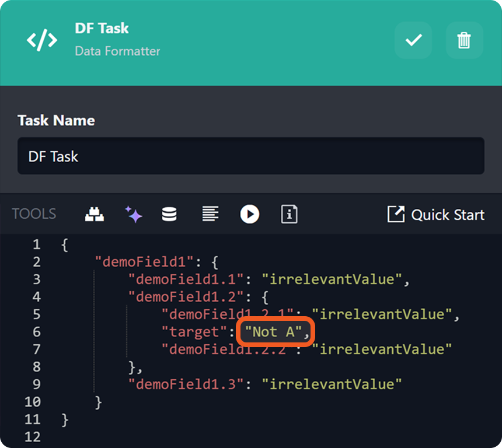
Task: Place cursor on empty line 12
Action: pos(175,437)
